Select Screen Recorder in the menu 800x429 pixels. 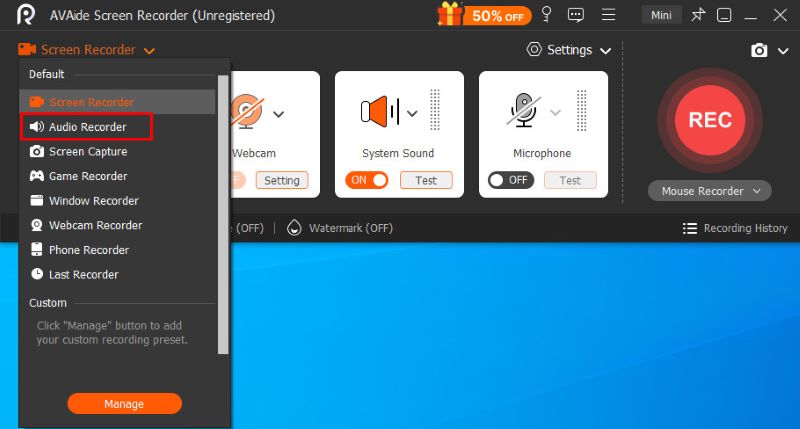117,102
